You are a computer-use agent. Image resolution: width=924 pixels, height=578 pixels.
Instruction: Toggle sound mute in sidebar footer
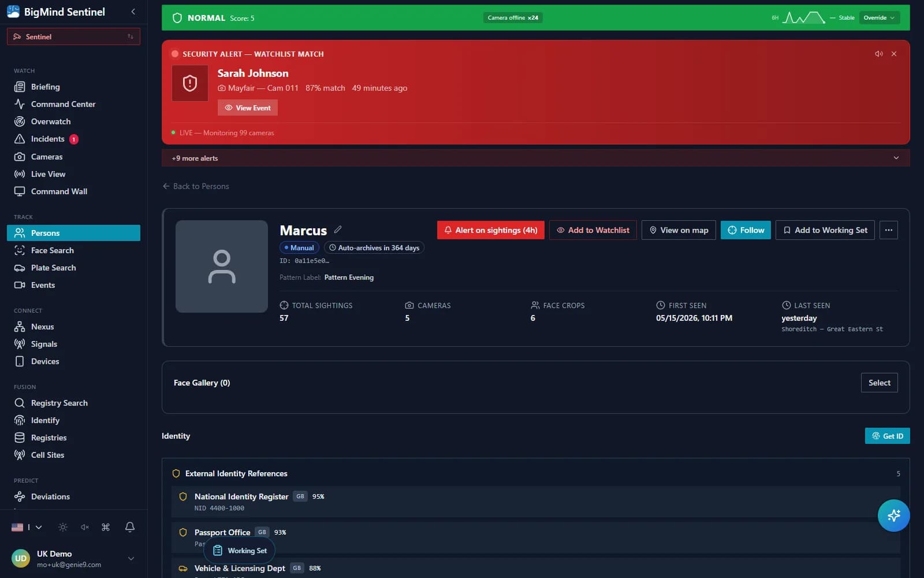pyautogui.click(x=85, y=527)
